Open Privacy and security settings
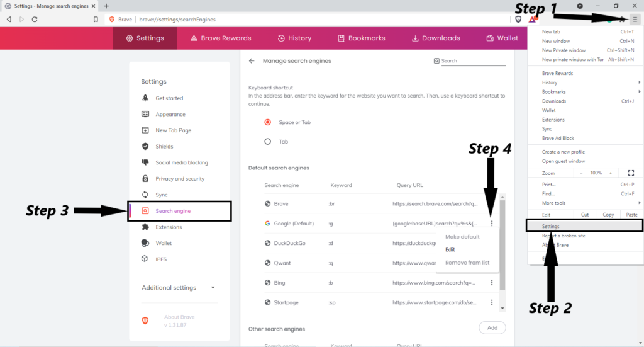Screen dimensions: 644x347 click(x=179, y=178)
